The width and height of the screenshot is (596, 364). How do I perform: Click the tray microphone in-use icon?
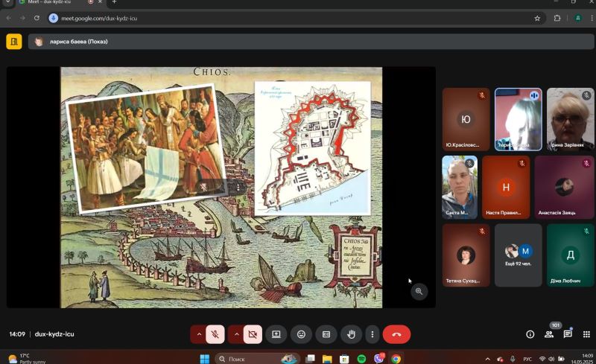(x=513, y=359)
